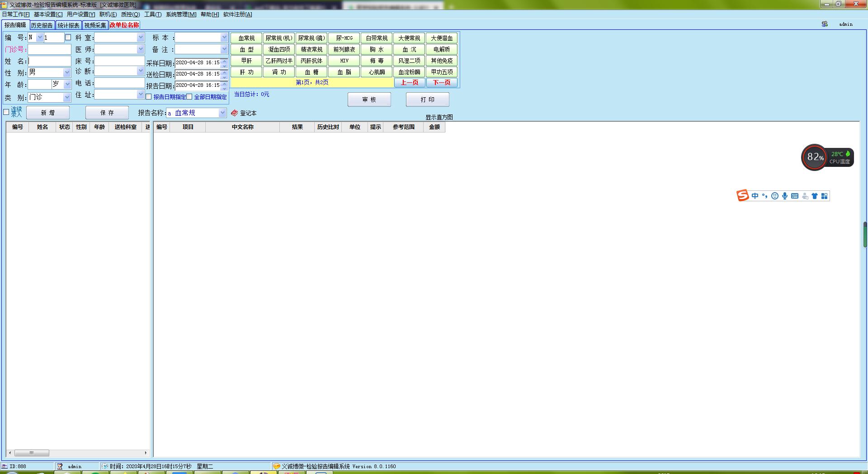Toggle 连续录入 checkbox
The width and height of the screenshot is (868, 474).
click(6, 112)
